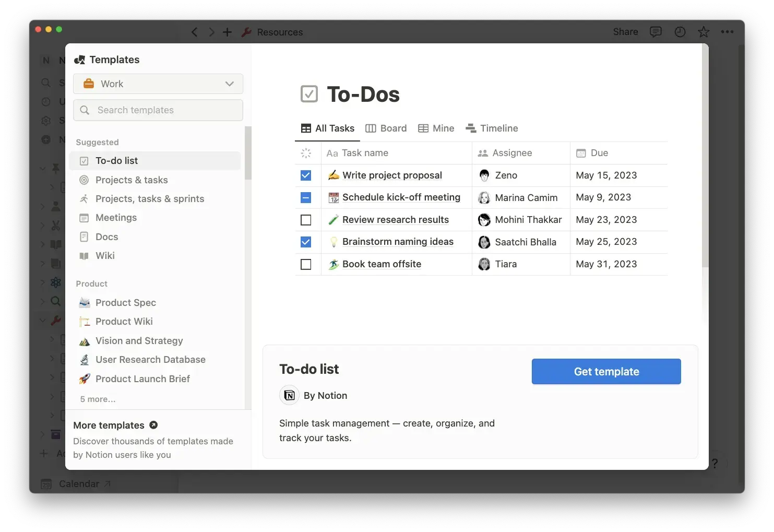Click the Search templates field
The height and width of the screenshot is (532, 774).
158,110
